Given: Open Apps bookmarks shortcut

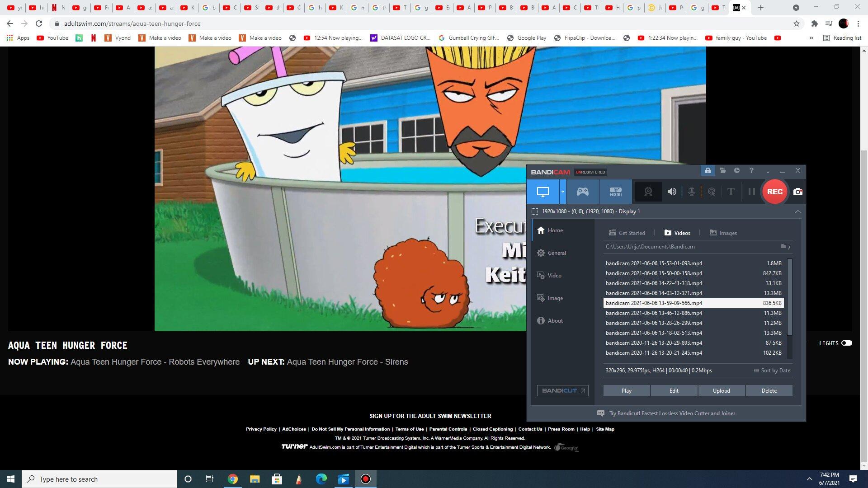Looking at the screenshot, I should pos(18,38).
